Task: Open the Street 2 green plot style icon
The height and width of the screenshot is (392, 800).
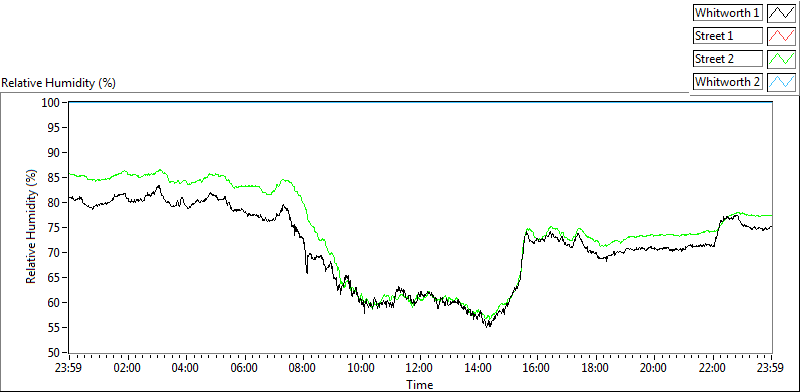Action: click(781, 59)
